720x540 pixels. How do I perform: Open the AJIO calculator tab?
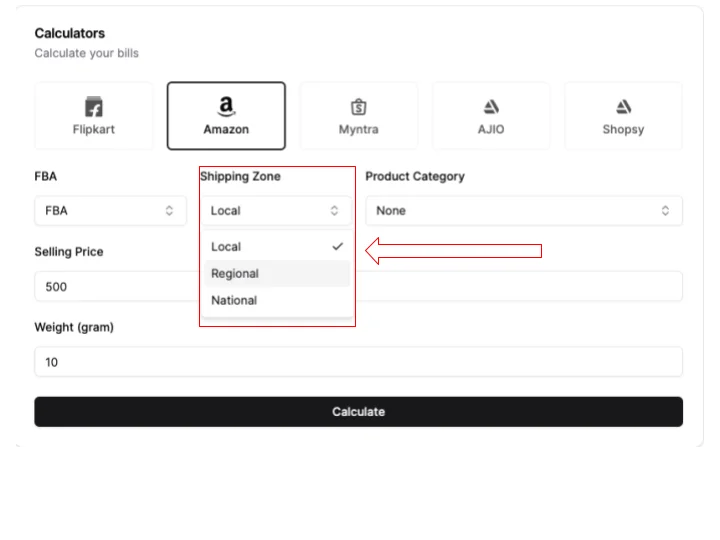491,116
